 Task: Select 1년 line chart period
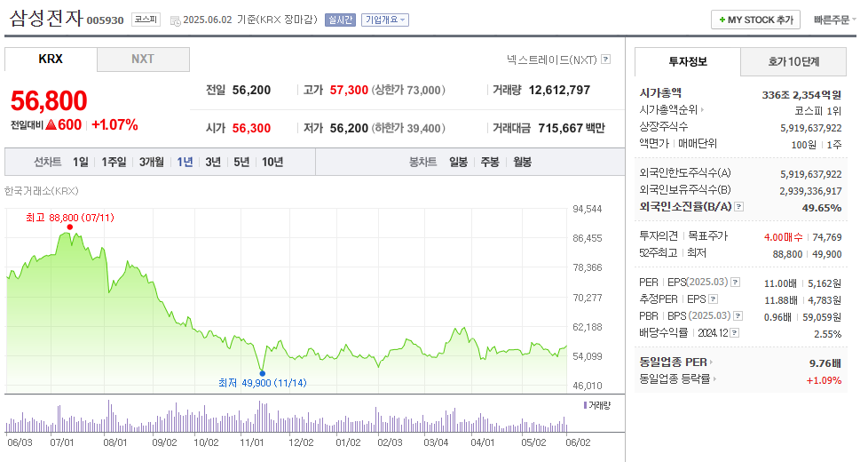click(185, 162)
